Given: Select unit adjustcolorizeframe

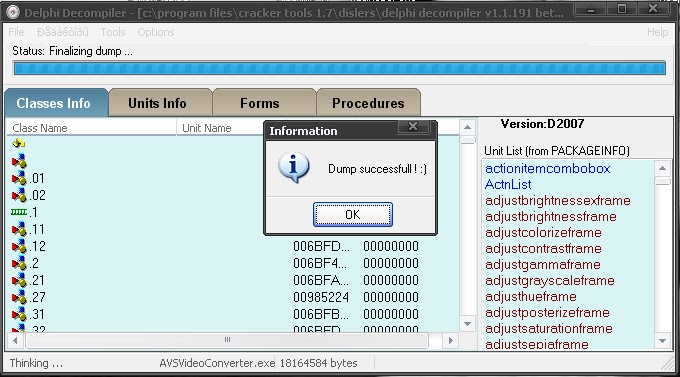Looking at the screenshot, I should click(543, 233).
